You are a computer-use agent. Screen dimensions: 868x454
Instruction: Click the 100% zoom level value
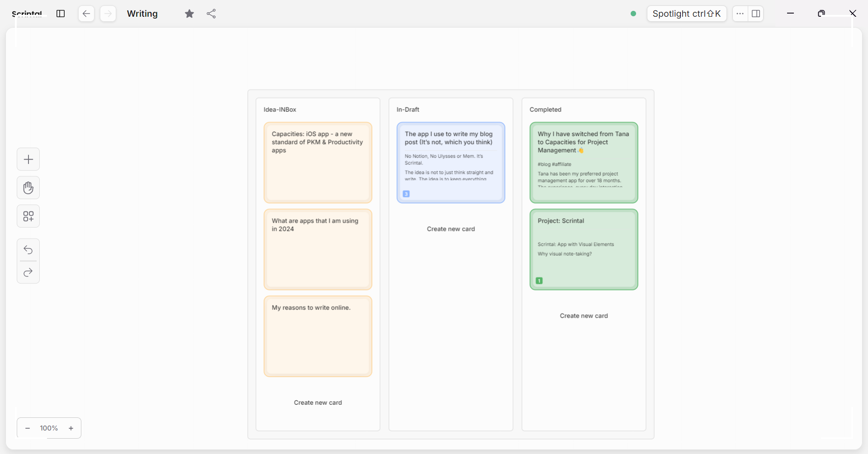click(x=49, y=428)
